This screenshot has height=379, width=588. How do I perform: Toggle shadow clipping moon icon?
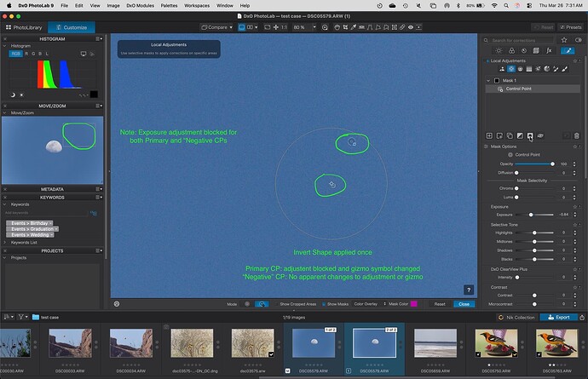(13, 95)
